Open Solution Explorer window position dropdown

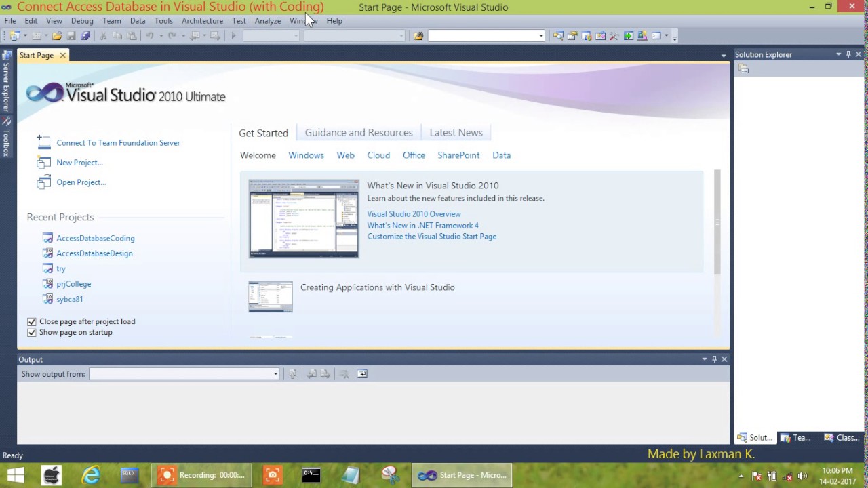click(838, 54)
